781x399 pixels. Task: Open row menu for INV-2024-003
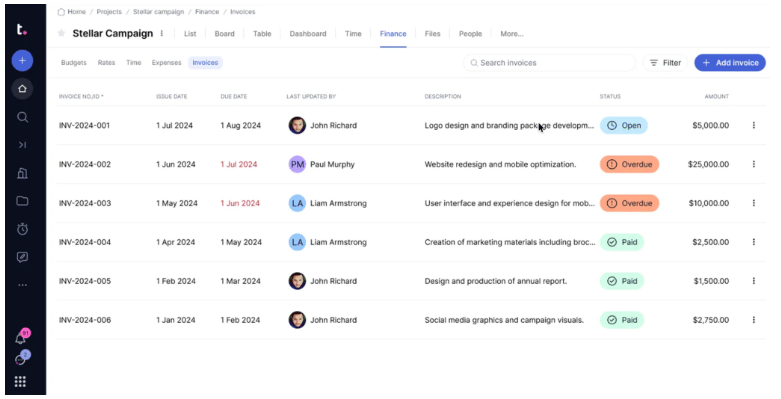coord(754,203)
